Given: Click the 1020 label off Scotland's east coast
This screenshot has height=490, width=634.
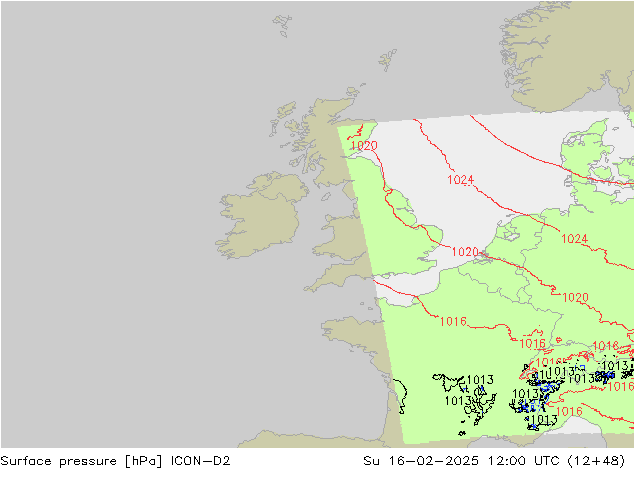Looking at the screenshot, I should tap(364, 146).
